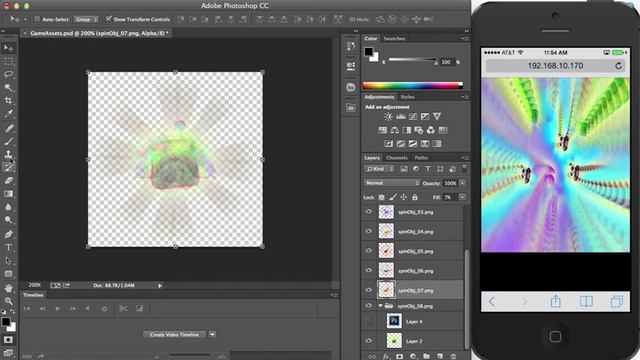Select the Rectangular Marquee tool
Image resolution: width=640 pixels, height=360 pixels.
pyautogui.click(x=8, y=62)
